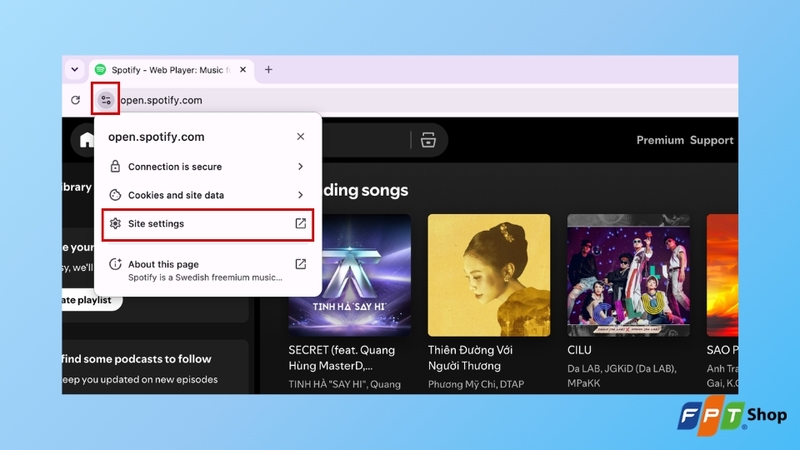
Task: Open About this page entry
Action: click(207, 270)
